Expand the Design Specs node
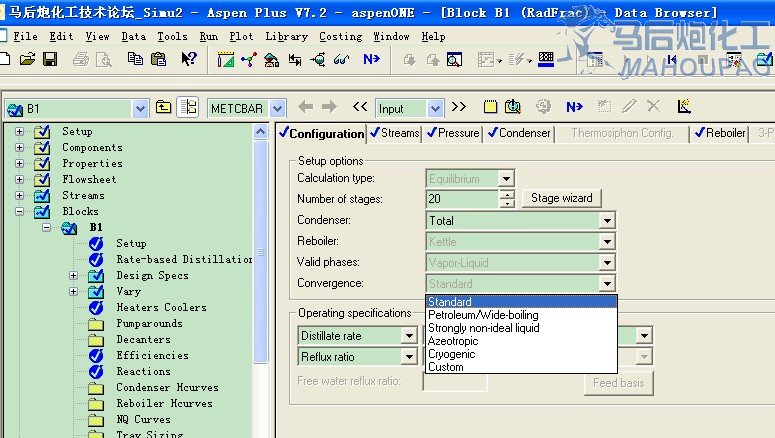 [73, 275]
